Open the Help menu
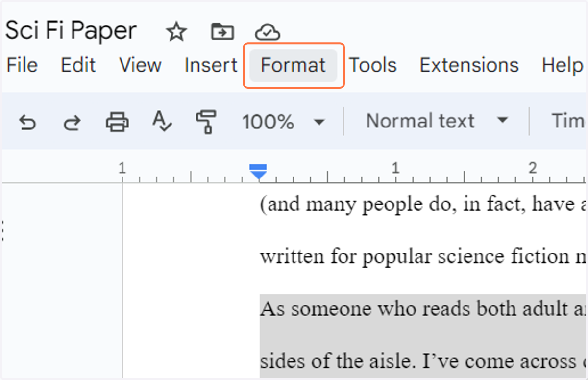This screenshot has height=380, width=588. coord(563,65)
